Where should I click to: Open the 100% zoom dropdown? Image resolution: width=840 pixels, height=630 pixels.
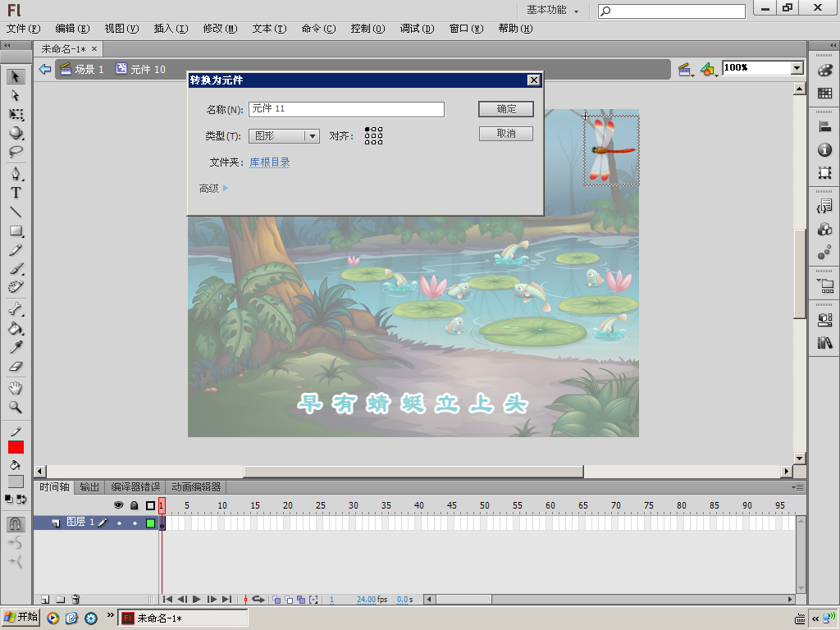coord(797,68)
